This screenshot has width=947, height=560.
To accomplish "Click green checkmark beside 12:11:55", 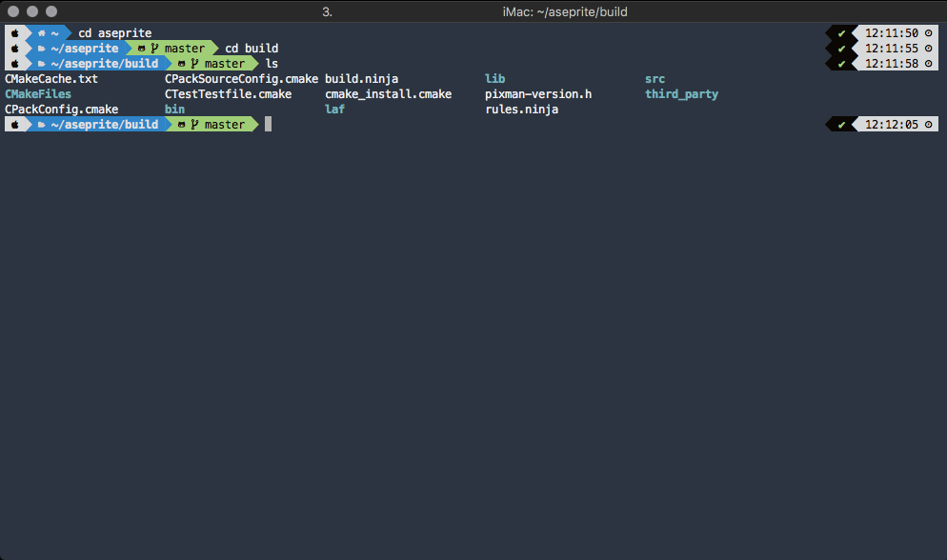I will 841,49.
